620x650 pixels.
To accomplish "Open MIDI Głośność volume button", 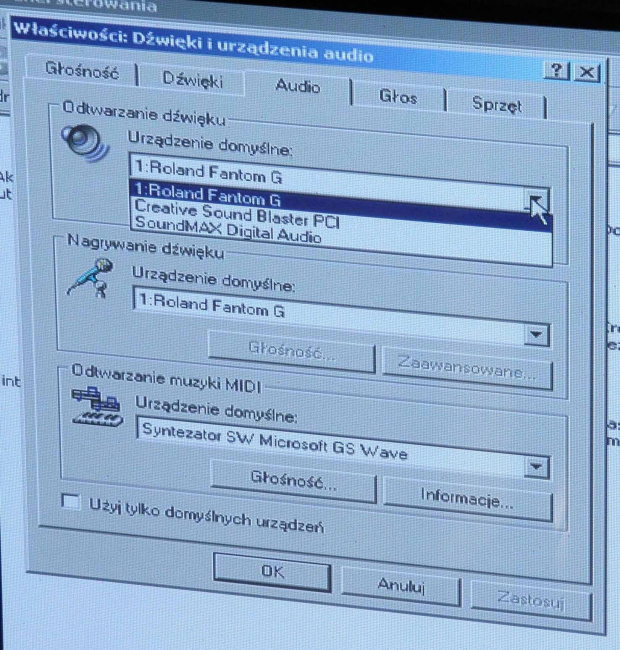I will tap(293, 481).
